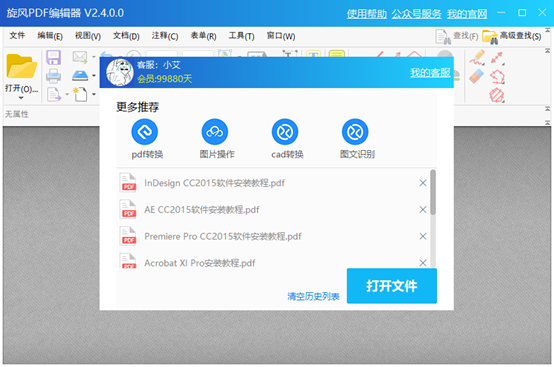
Task: Click the 清空历史列表 link
Action: point(313,296)
